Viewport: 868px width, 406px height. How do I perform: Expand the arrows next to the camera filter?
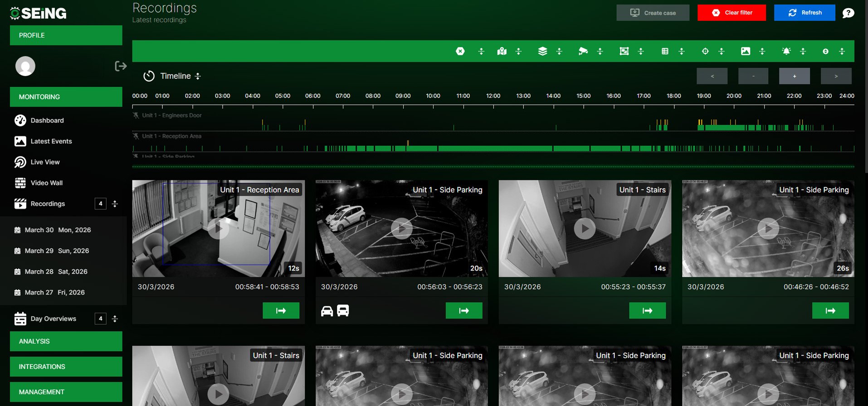point(600,52)
